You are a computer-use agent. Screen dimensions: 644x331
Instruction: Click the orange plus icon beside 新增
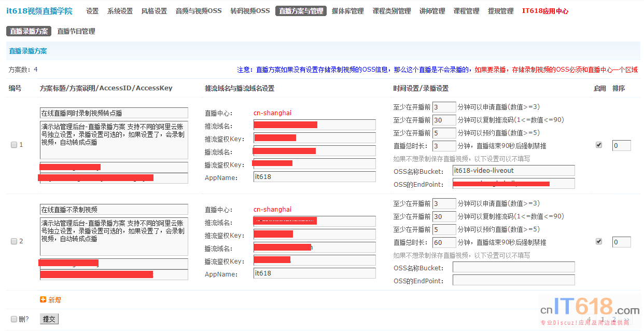[43, 300]
